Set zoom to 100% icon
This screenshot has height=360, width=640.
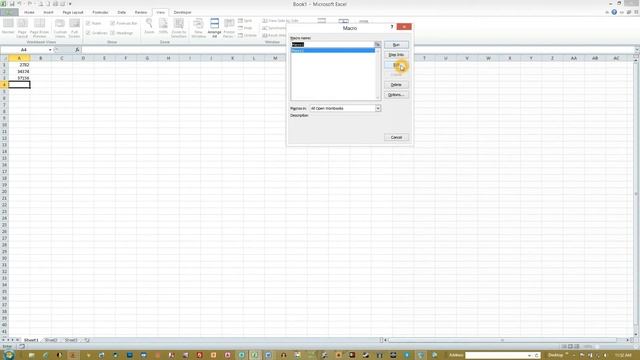(x=163, y=24)
